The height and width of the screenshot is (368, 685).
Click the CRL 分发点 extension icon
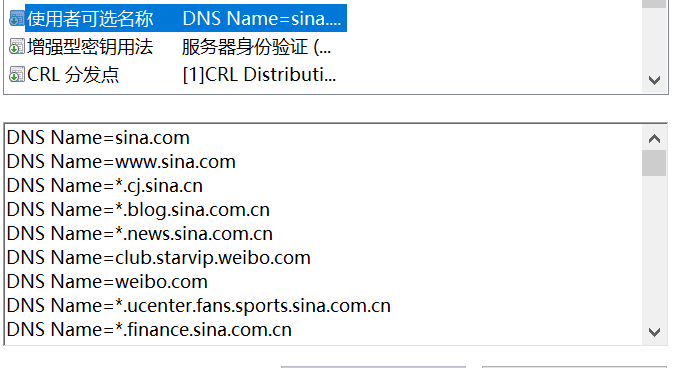pos(17,75)
